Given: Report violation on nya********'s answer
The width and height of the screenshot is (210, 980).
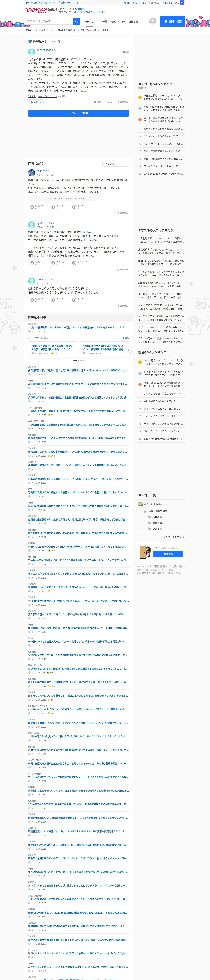Looking at the screenshot, I should tap(122, 270).
